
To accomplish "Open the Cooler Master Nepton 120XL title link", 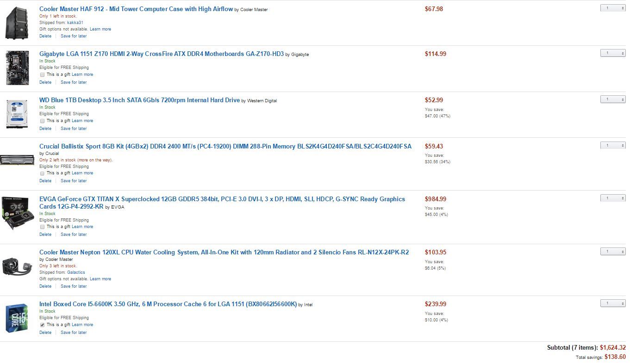I will pyautogui.click(x=224, y=252).
